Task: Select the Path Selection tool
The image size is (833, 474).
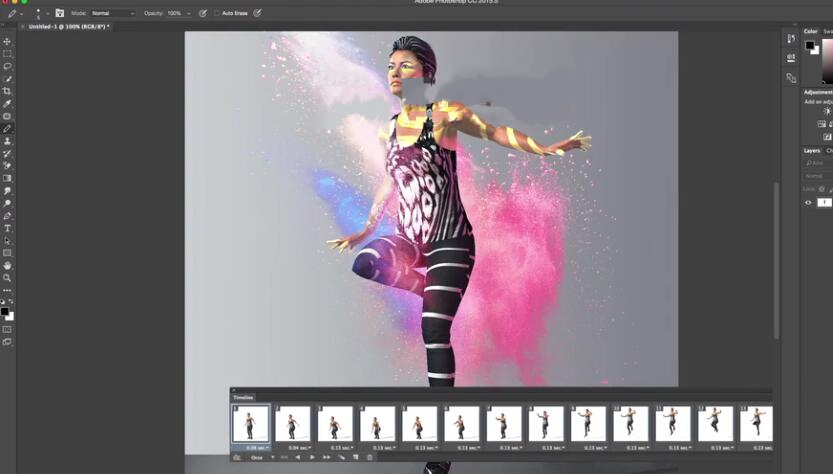Action: pyautogui.click(x=7, y=241)
